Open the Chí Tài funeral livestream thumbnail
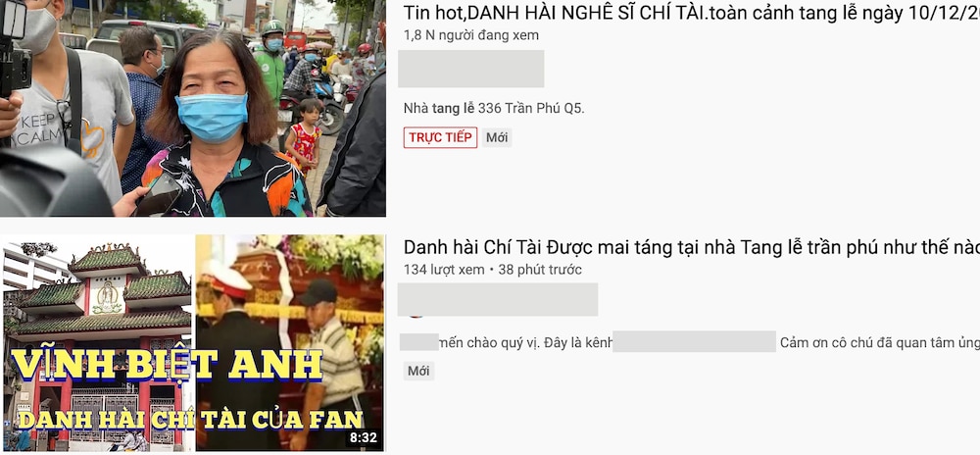The width and height of the screenshot is (980, 455). [x=192, y=108]
